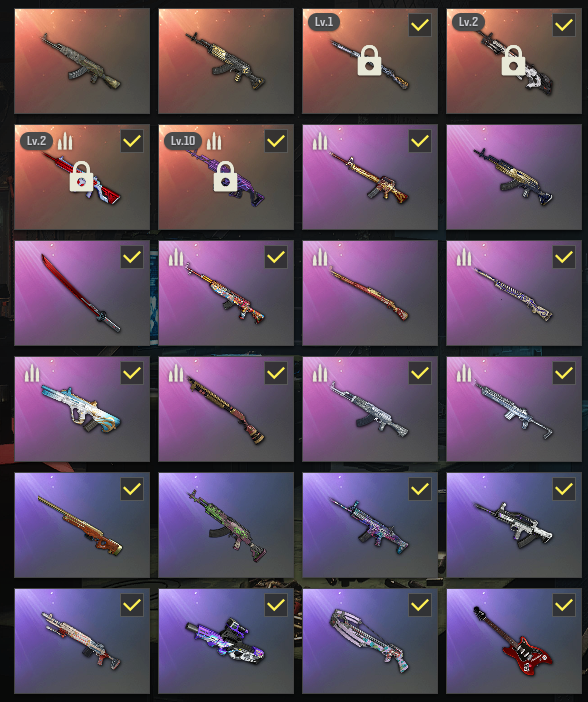Click the padlock on the white Lv.2 weapon
588x702 pixels.
click(x=513, y=60)
